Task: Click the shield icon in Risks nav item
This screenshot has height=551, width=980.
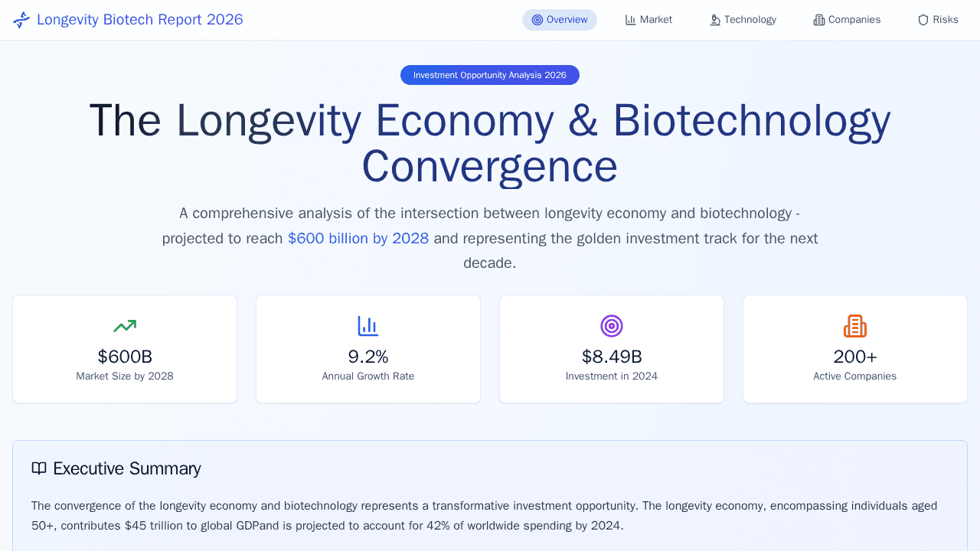Action: tap(923, 20)
